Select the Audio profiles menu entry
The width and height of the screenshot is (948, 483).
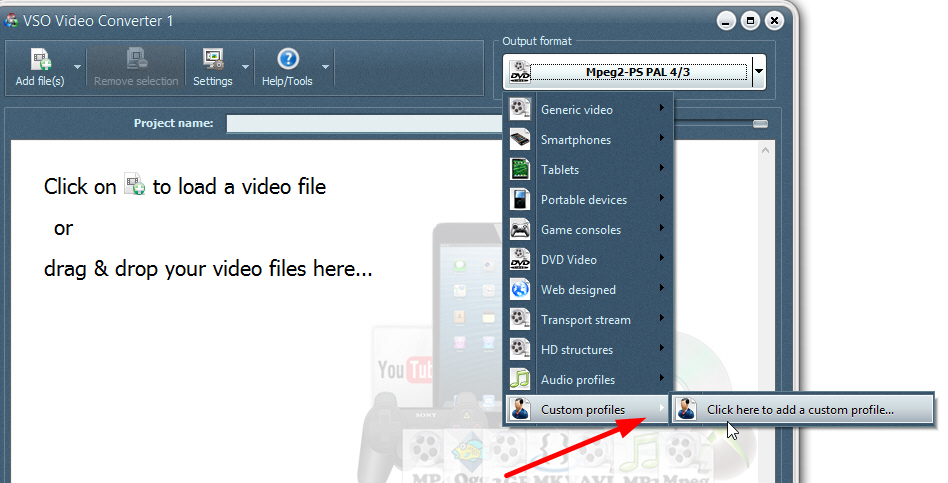tap(588, 380)
